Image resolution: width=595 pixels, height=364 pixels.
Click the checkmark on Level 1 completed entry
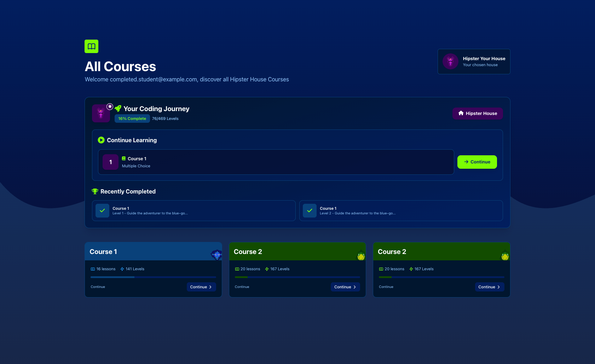[102, 210]
